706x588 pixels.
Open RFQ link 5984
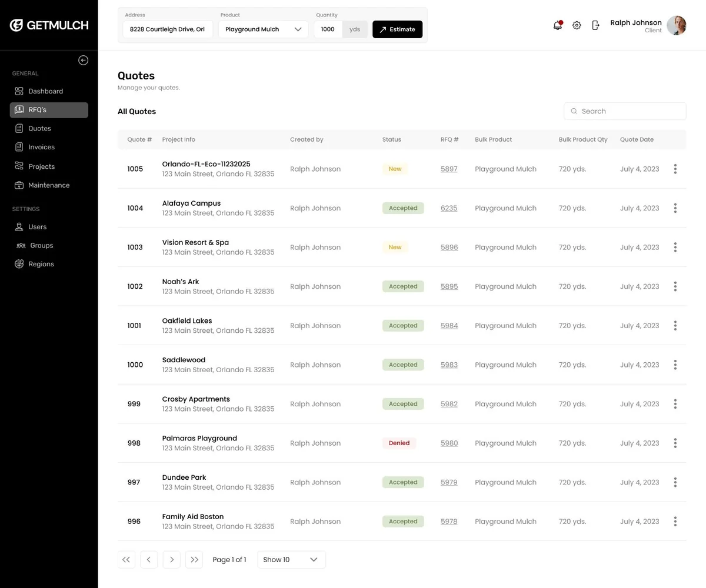pos(449,326)
